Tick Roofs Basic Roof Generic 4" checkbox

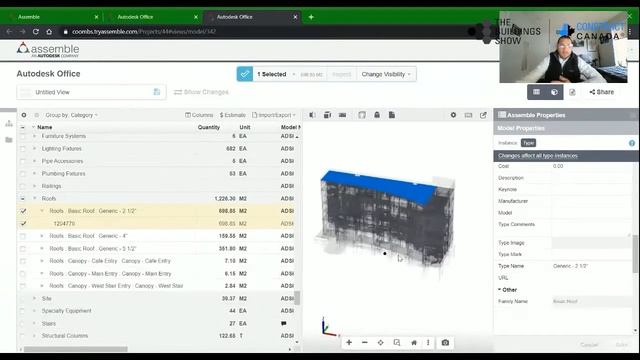[x=23, y=236]
